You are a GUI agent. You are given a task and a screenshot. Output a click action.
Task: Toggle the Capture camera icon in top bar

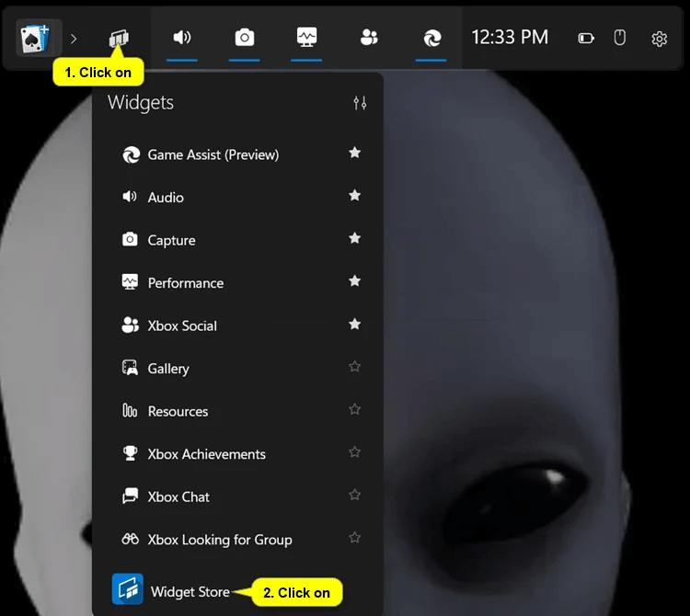tap(244, 38)
